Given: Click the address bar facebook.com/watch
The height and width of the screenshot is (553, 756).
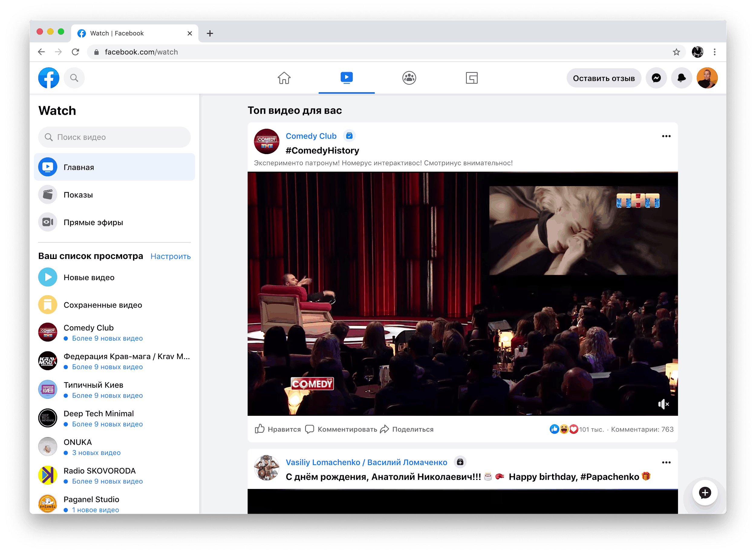Looking at the screenshot, I should click(386, 52).
